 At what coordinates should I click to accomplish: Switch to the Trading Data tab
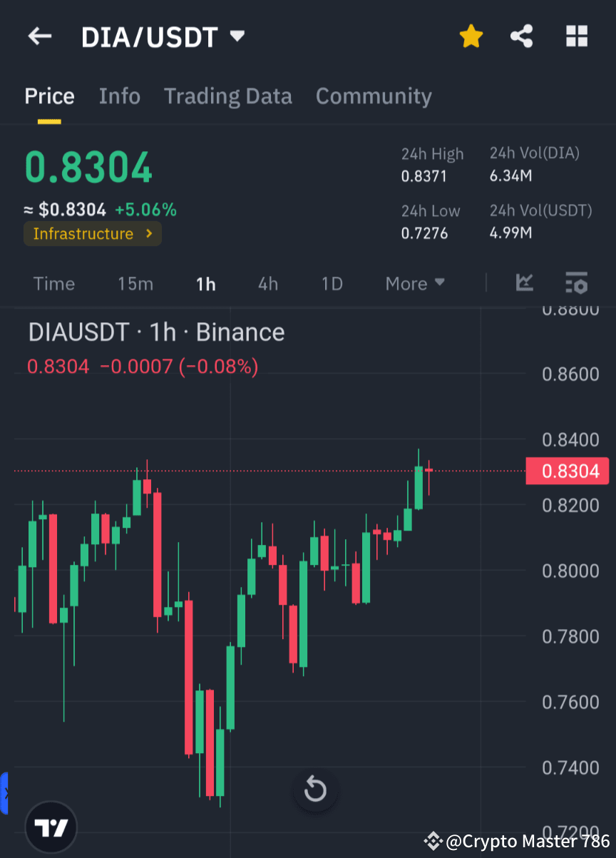(x=227, y=96)
